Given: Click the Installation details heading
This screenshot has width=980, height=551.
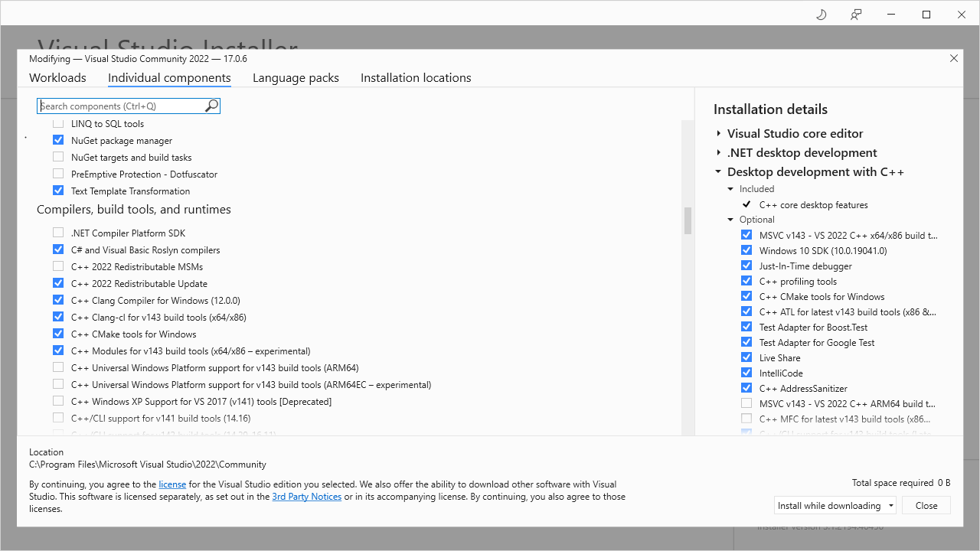Looking at the screenshot, I should 770,109.
